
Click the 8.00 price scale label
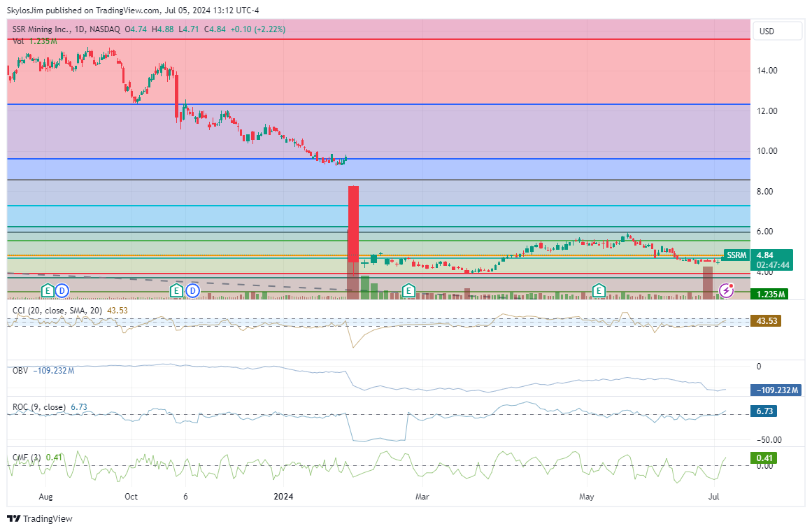point(765,191)
